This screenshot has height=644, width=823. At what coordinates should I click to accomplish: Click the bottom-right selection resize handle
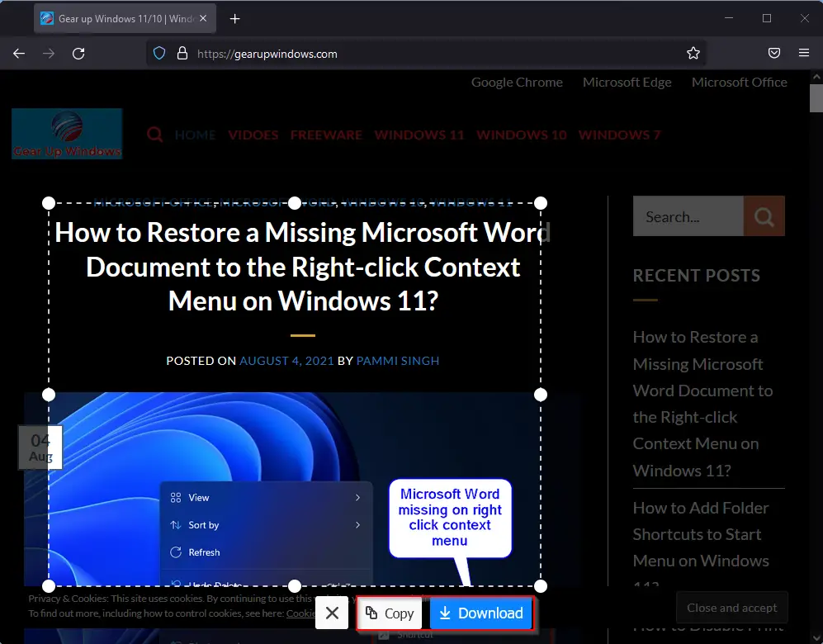tap(541, 585)
